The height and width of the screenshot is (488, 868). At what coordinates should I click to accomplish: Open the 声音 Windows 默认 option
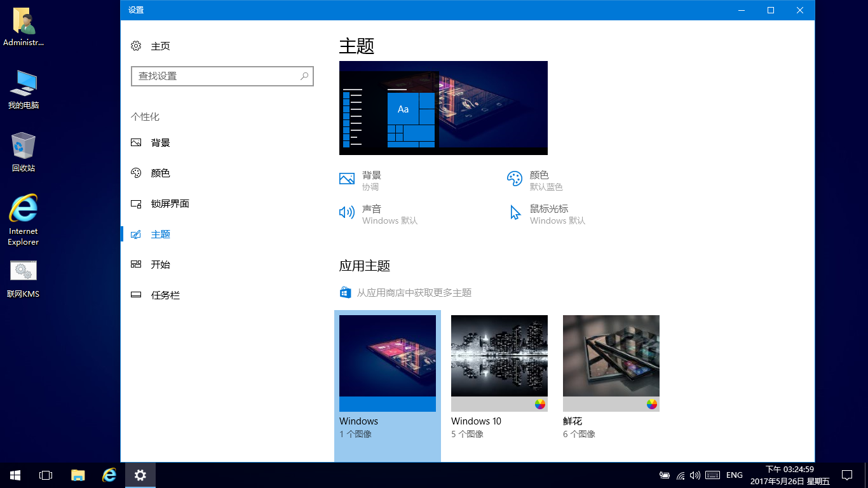(379, 214)
